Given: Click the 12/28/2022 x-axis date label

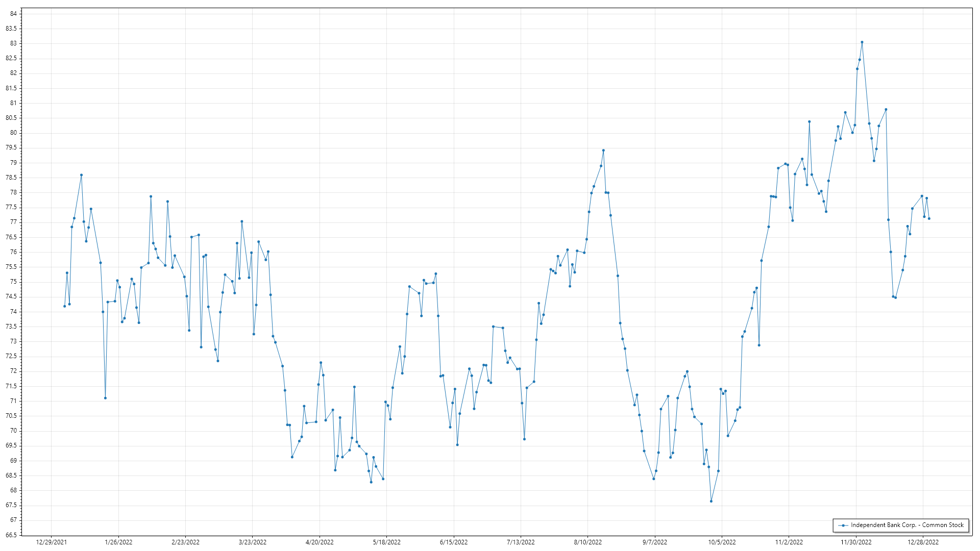Looking at the screenshot, I should pyautogui.click(x=923, y=542).
